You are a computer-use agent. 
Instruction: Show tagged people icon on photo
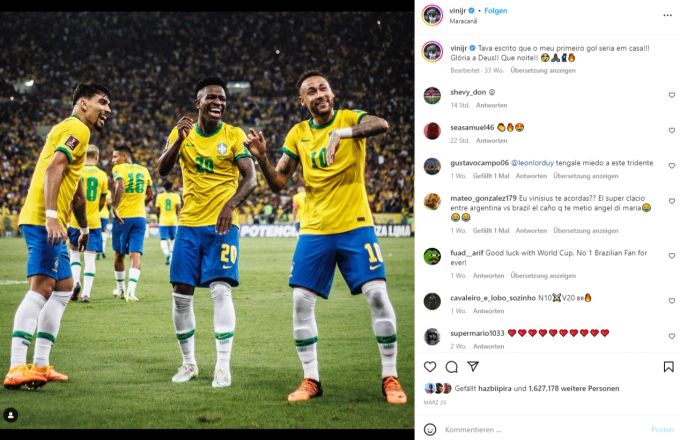(11, 415)
